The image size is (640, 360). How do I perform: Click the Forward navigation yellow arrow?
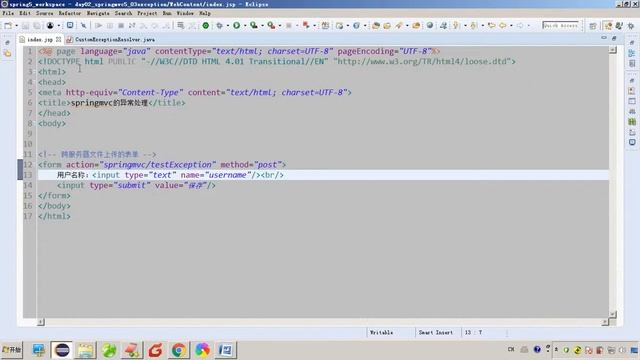[520, 25]
